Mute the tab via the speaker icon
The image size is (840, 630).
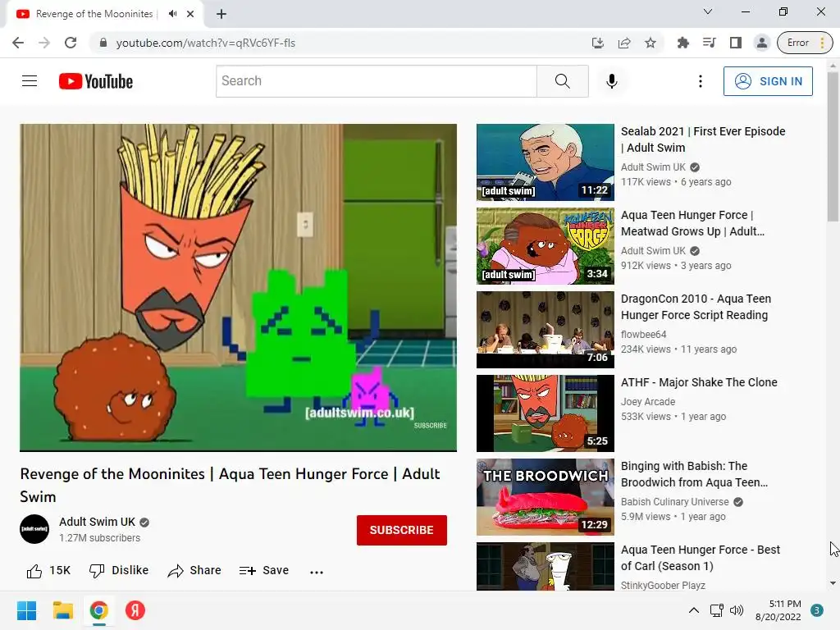172,14
